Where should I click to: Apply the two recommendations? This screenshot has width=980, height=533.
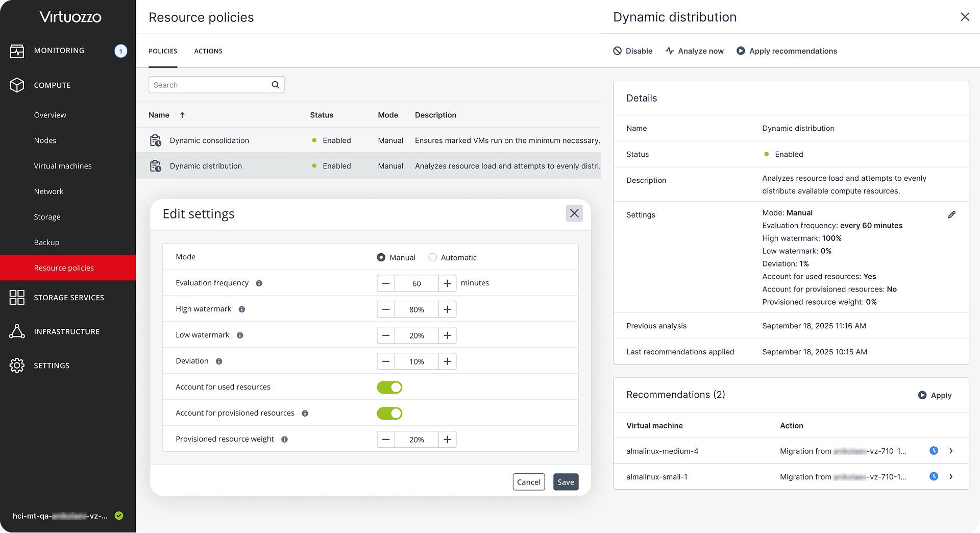(x=935, y=395)
